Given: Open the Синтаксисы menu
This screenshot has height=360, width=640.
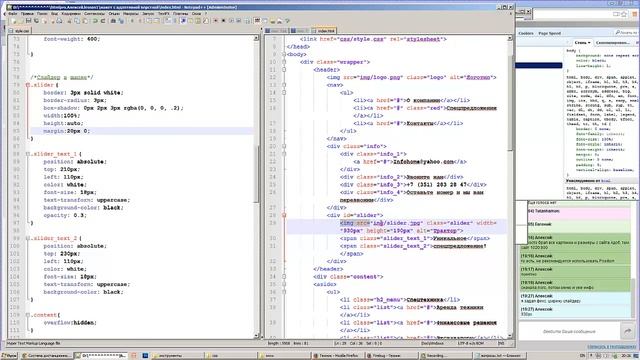Looking at the screenshot, I should coord(94,13).
